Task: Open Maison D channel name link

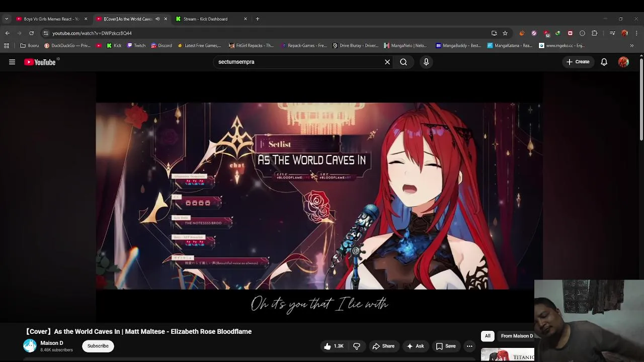Action: 52,343
